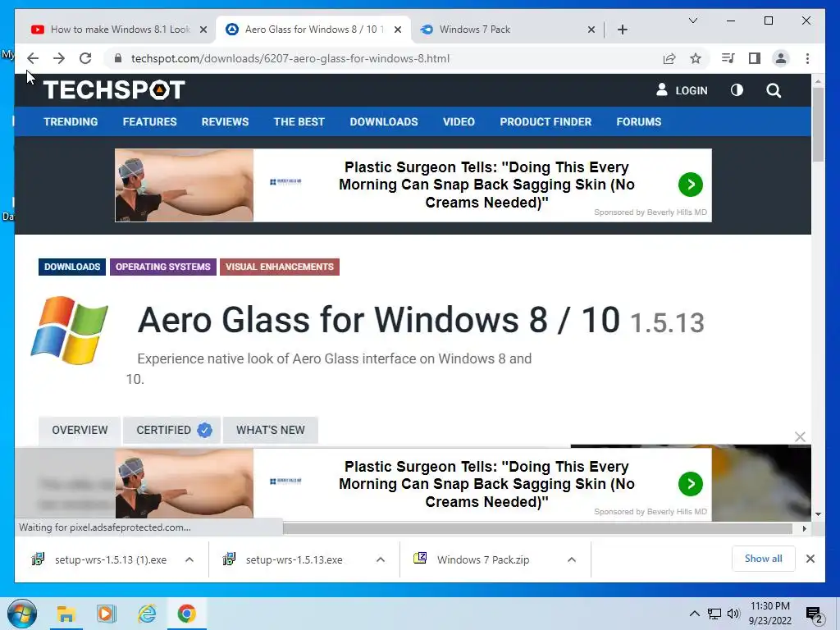Click the Chrome taskbar icon

pos(186,614)
